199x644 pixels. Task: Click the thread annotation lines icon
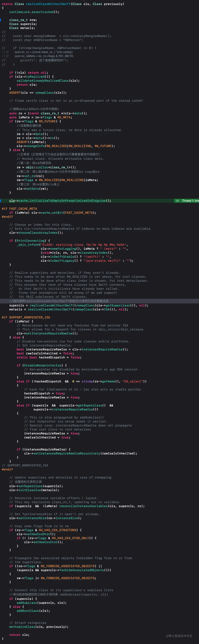177,201
